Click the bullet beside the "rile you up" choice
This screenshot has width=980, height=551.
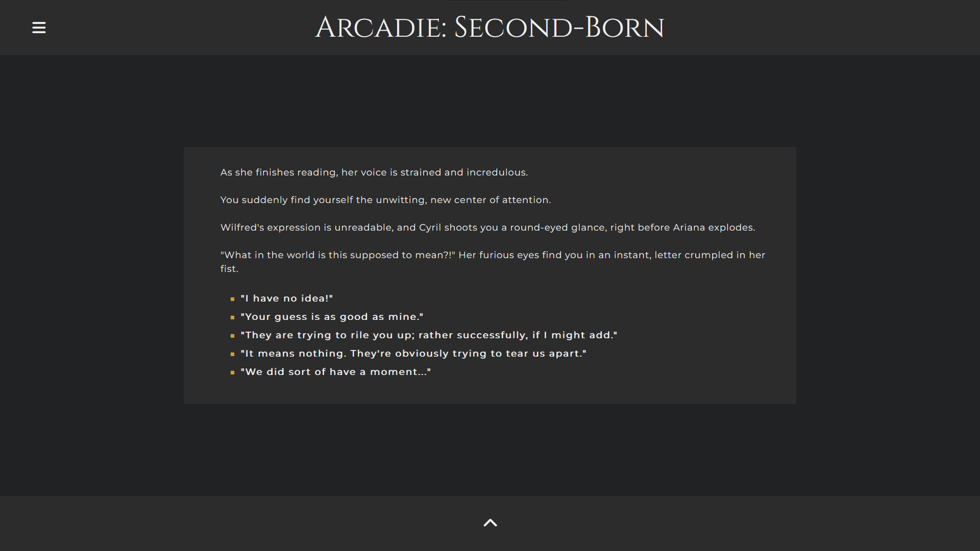point(233,336)
